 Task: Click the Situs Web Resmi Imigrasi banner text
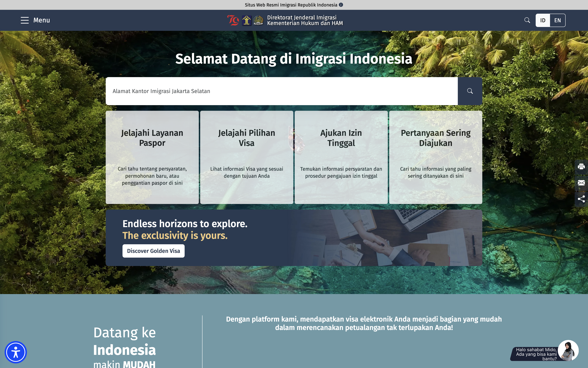pos(291,5)
